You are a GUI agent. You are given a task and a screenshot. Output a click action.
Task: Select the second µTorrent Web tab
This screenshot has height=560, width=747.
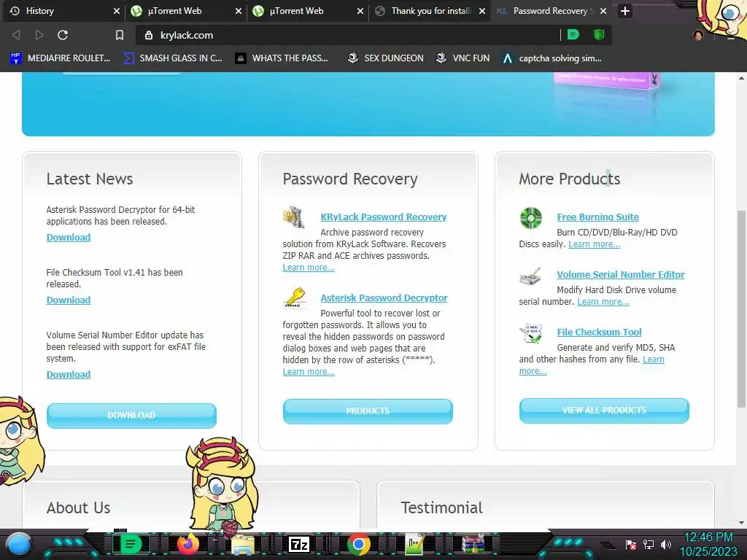308,11
